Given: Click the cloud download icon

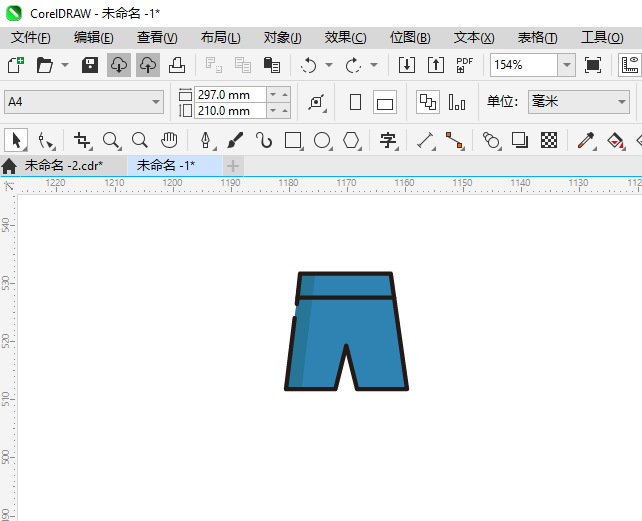Looking at the screenshot, I should pyautogui.click(x=119, y=65).
